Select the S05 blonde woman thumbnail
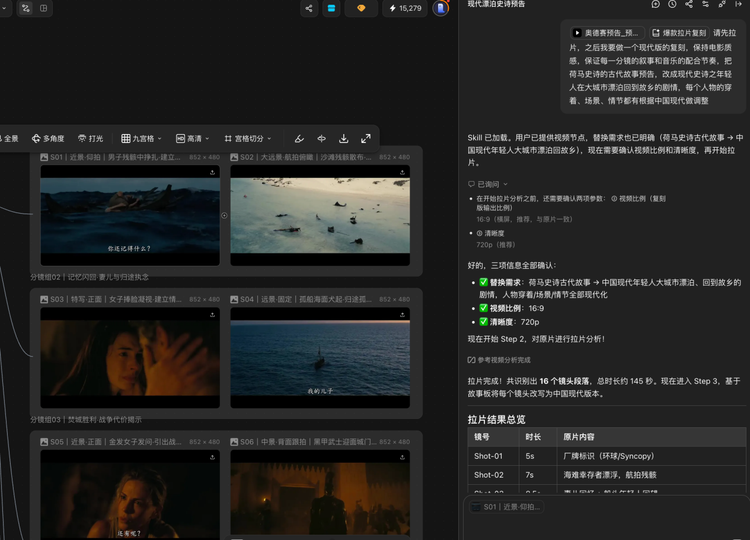Image resolution: width=750 pixels, height=540 pixels. (130, 495)
